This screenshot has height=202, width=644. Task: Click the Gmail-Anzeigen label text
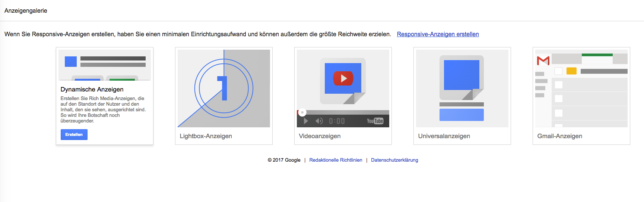(559, 136)
